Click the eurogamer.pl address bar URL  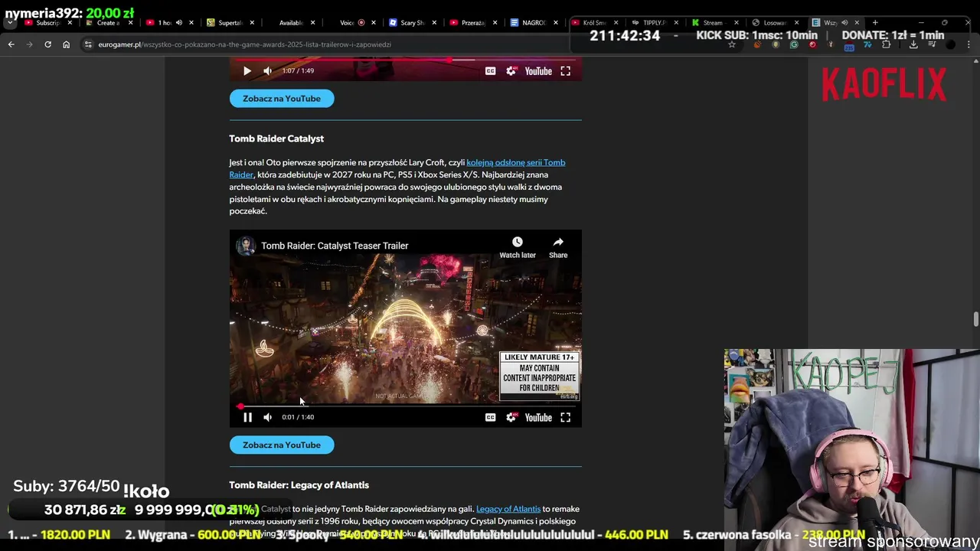point(244,44)
